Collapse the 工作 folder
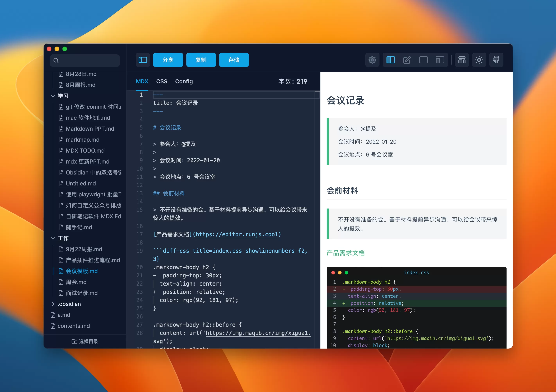The height and width of the screenshot is (392, 556). click(x=53, y=238)
